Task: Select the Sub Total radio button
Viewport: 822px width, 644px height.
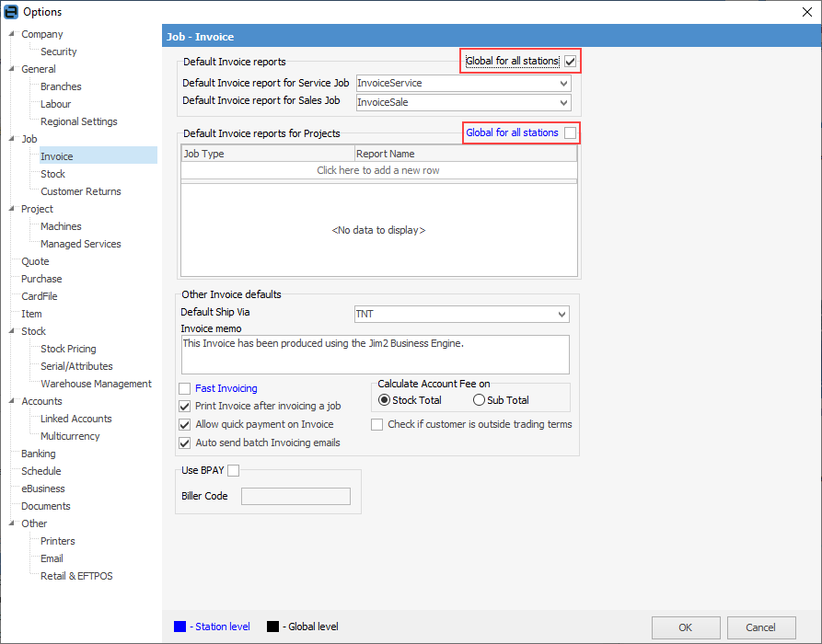Action: point(479,400)
